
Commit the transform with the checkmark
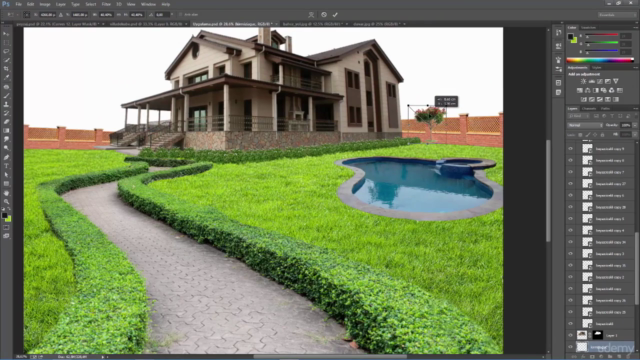(x=335, y=15)
